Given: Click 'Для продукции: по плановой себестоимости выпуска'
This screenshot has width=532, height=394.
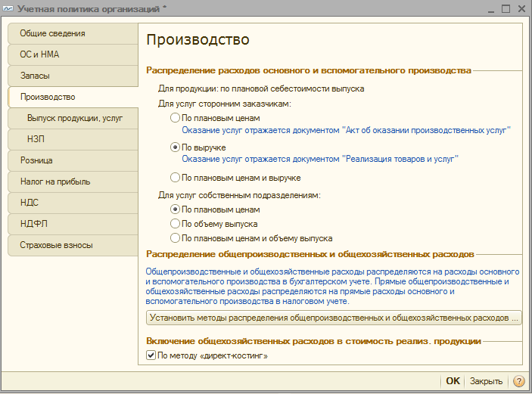Looking at the screenshot, I should pos(261,88).
